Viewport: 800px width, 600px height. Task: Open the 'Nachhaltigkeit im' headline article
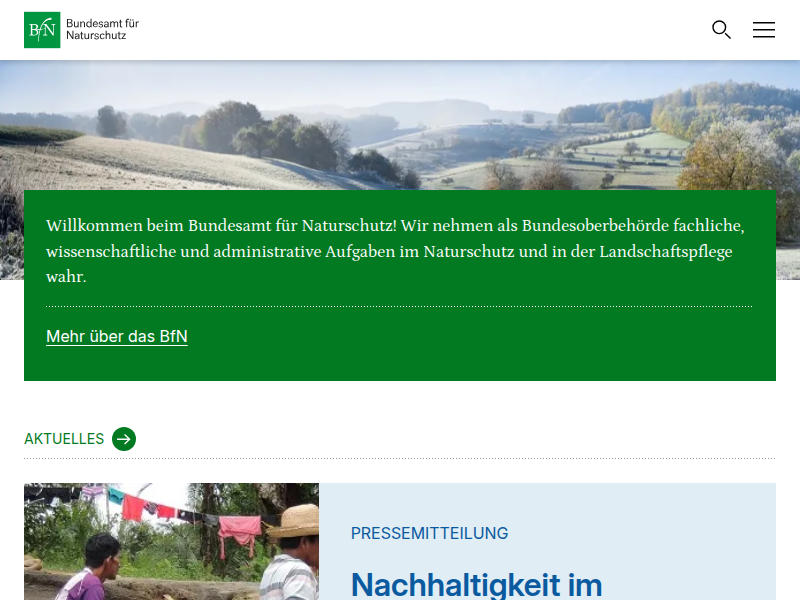point(476,584)
